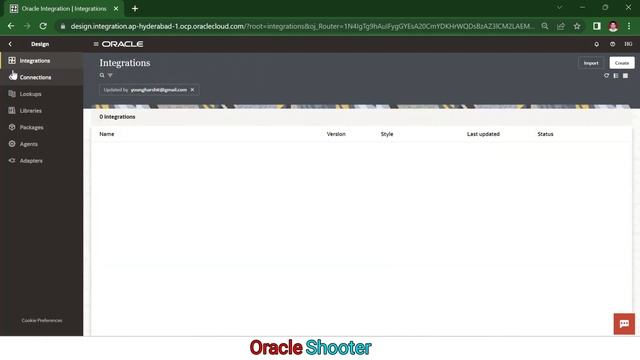
Task: Click the Integrations grid icon in the sidebar
Action: click(12, 60)
